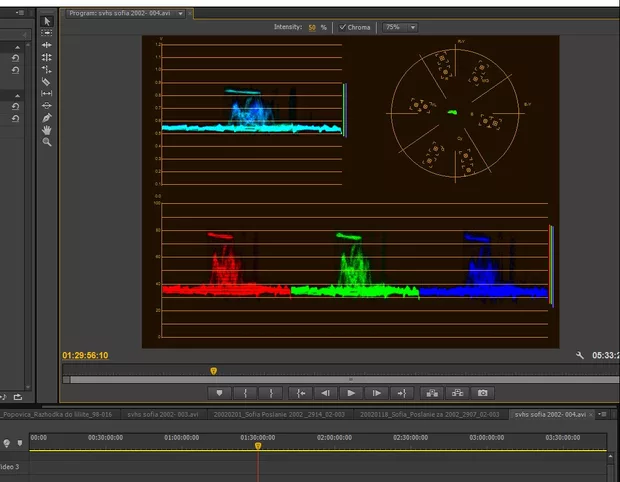Click the Step Back one frame button

pyautogui.click(x=325, y=393)
